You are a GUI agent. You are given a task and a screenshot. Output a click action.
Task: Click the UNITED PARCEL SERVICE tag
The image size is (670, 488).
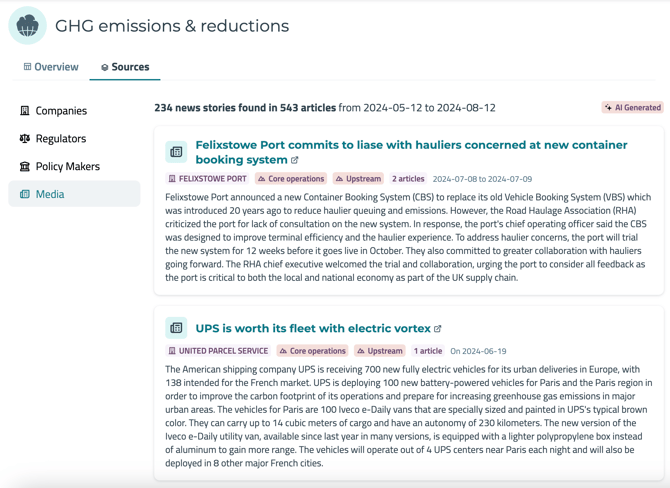click(x=218, y=351)
